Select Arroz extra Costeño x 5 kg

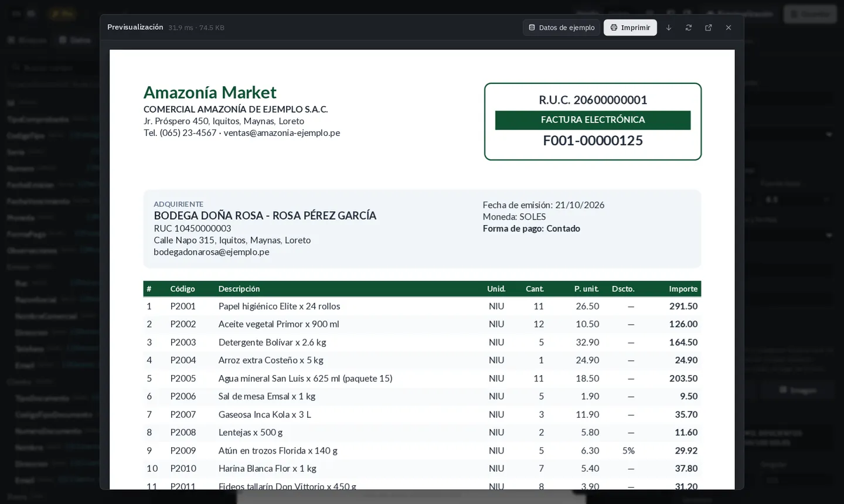pos(271,360)
